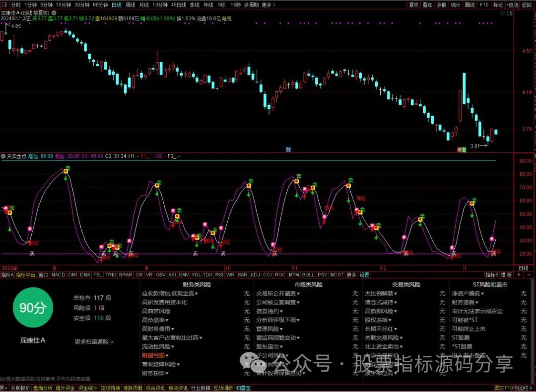This screenshot has height=392, width=536.
Task: Select the 扫雷宝 bottom tab
Action: [243, 388]
